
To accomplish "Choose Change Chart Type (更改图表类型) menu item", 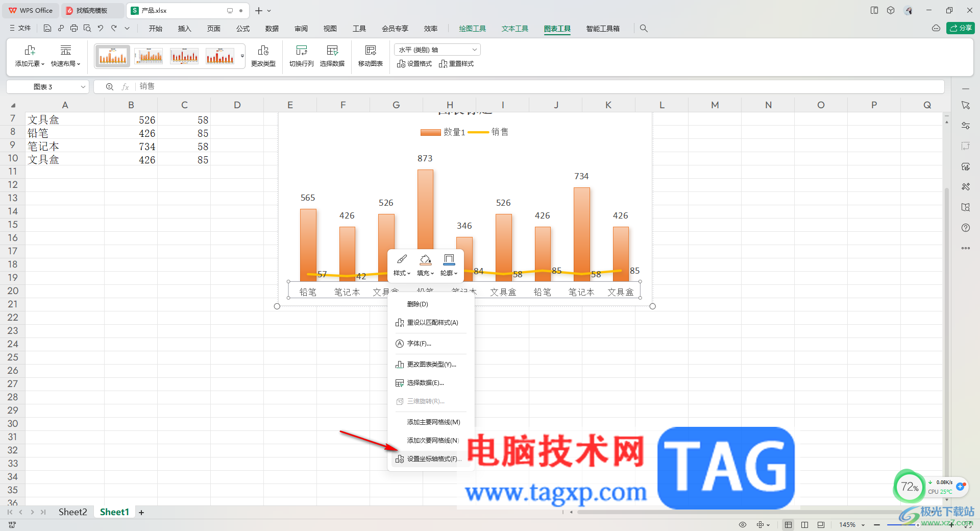I will click(431, 365).
